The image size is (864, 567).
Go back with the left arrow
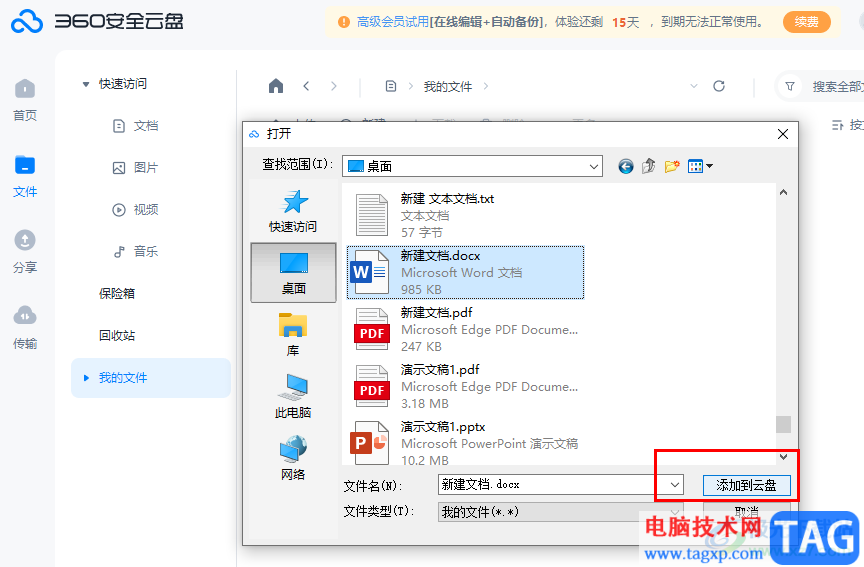point(306,86)
